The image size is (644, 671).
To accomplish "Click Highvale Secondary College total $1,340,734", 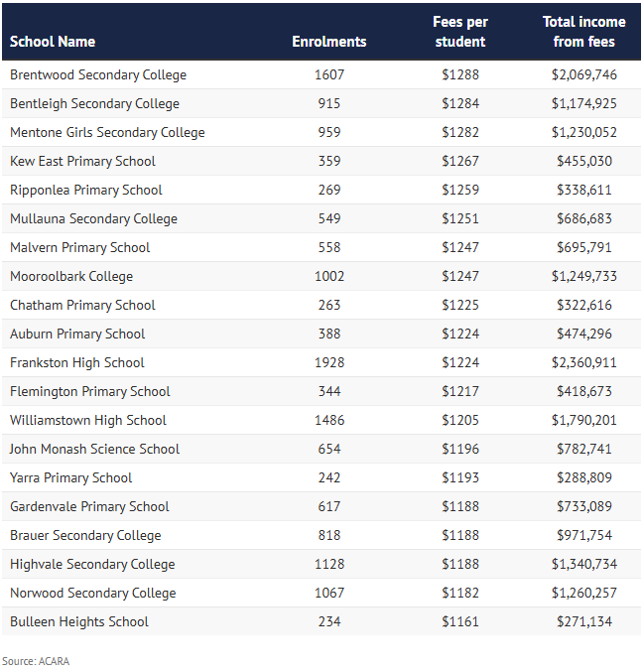I will 584,564.
